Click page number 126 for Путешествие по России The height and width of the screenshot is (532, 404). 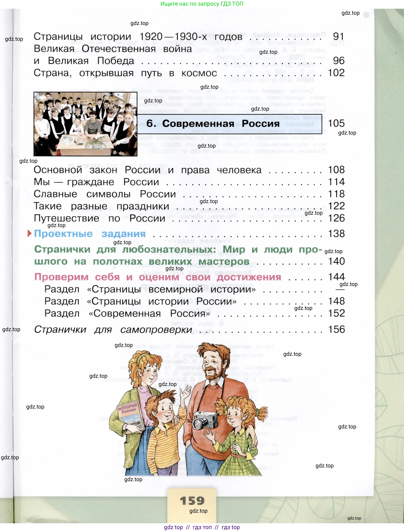[336, 218]
